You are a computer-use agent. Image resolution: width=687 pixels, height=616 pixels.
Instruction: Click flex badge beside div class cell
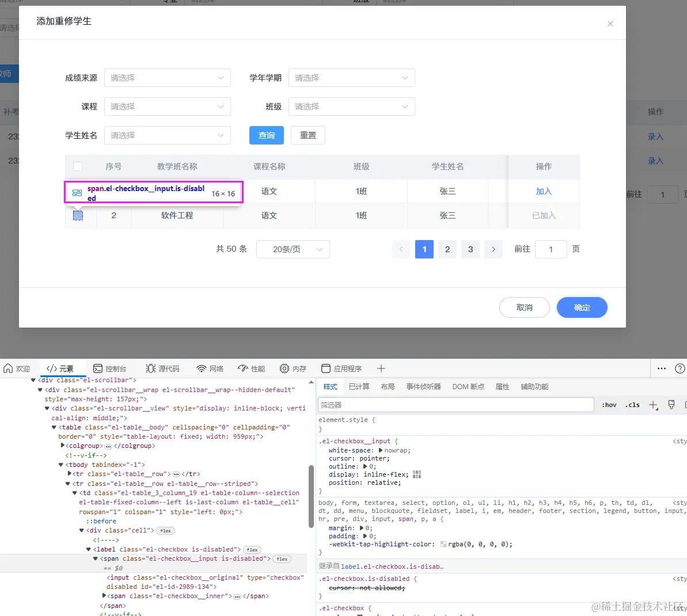coord(166,531)
